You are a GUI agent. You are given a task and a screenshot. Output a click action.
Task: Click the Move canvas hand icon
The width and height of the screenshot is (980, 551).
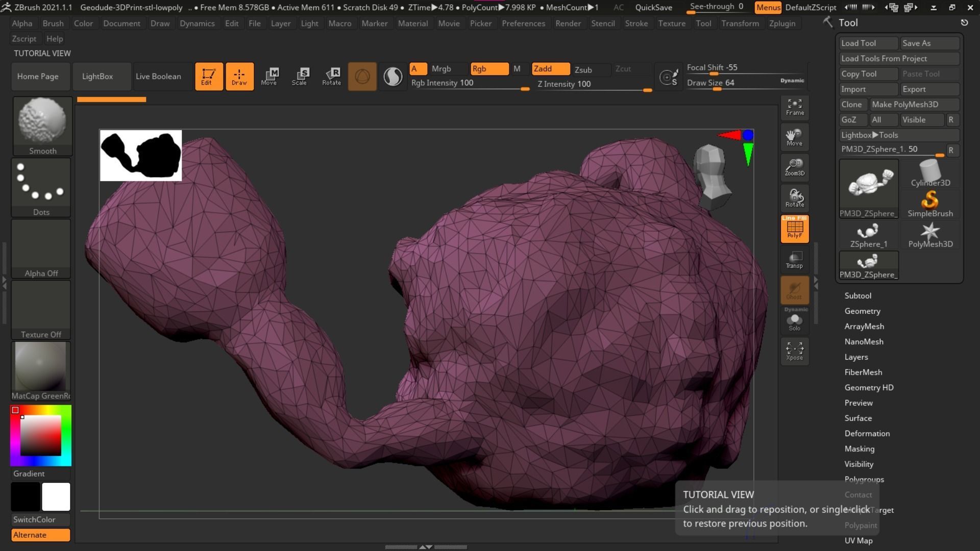[795, 137]
